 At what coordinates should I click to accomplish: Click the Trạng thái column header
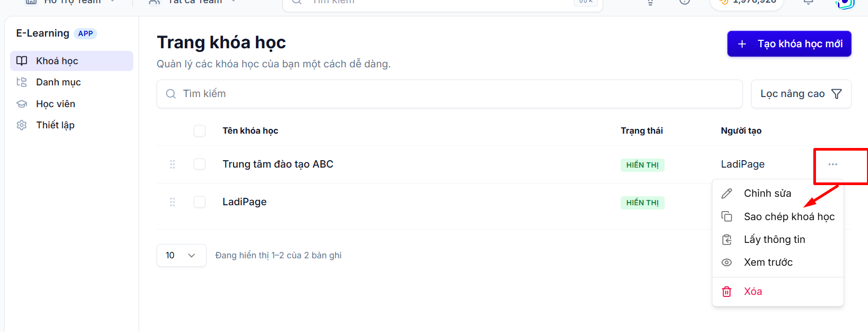(x=642, y=130)
